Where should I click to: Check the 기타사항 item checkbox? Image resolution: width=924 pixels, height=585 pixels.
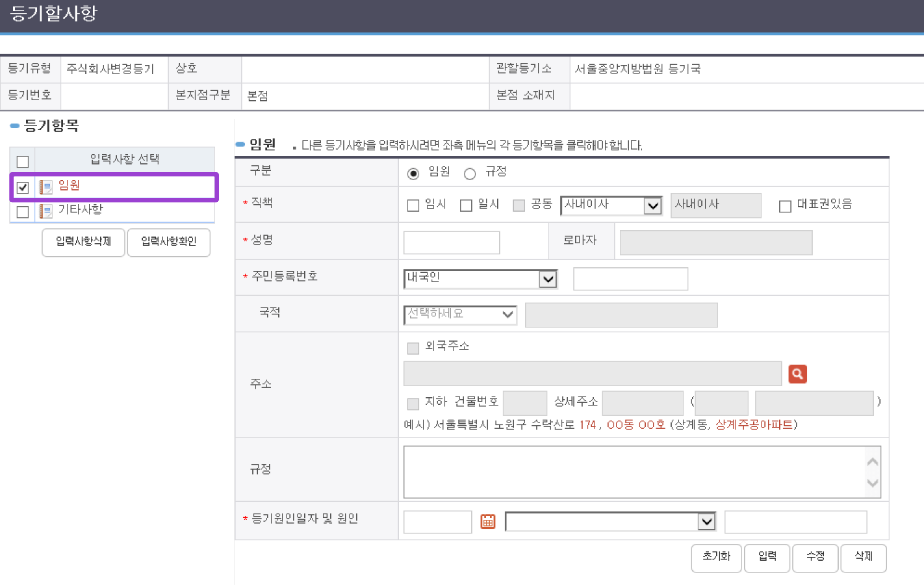[x=23, y=212]
